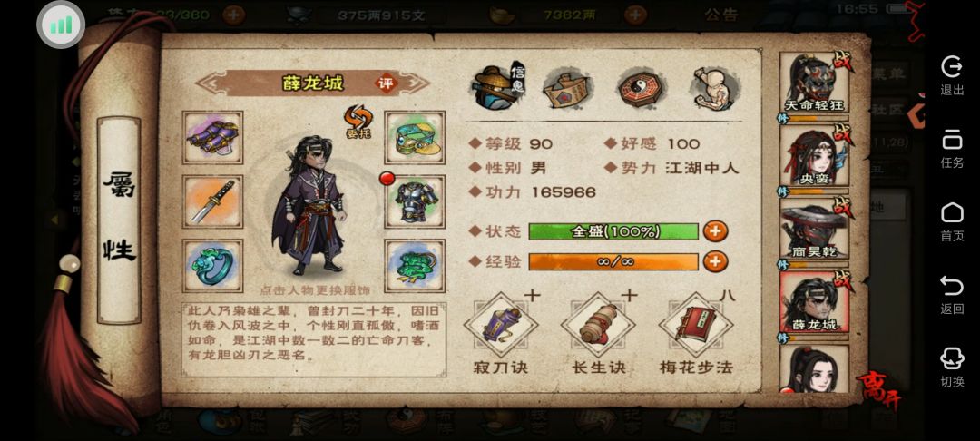Switch to the yin-yang bagua tab
Image resolution: width=980 pixels, height=441 pixels.
(642, 87)
